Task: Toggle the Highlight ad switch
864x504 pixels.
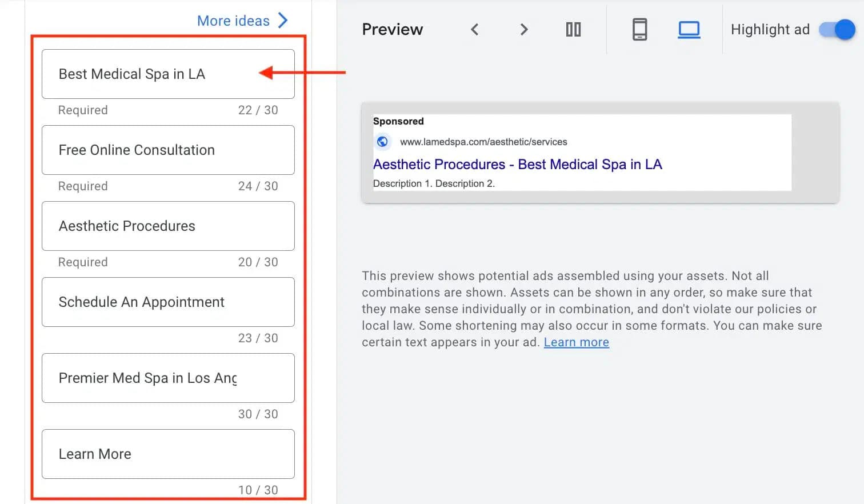Action: 837,30
